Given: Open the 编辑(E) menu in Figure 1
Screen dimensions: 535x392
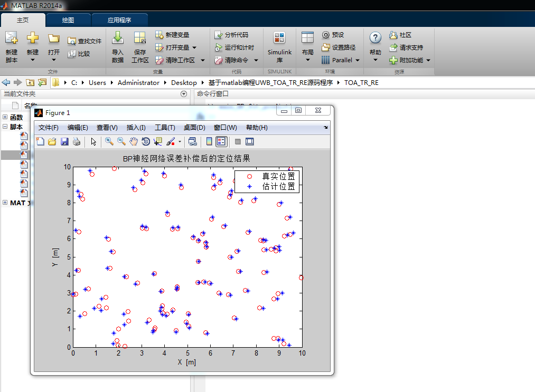Looking at the screenshot, I should [x=78, y=128].
